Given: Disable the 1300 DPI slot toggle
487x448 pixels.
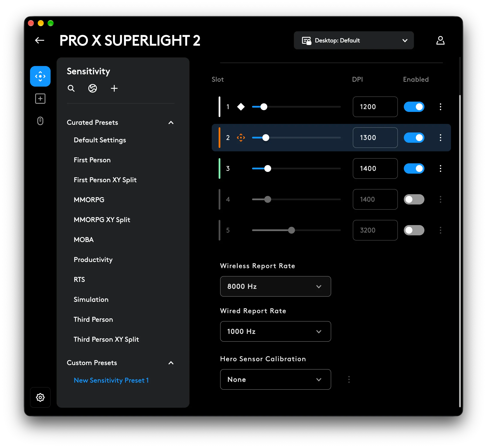Looking at the screenshot, I should point(414,137).
